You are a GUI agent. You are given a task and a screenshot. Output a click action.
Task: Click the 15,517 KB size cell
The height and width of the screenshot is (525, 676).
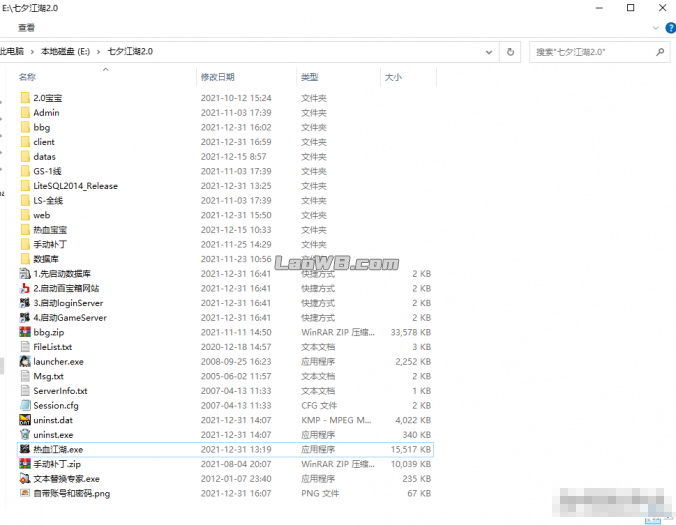(411, 450)
